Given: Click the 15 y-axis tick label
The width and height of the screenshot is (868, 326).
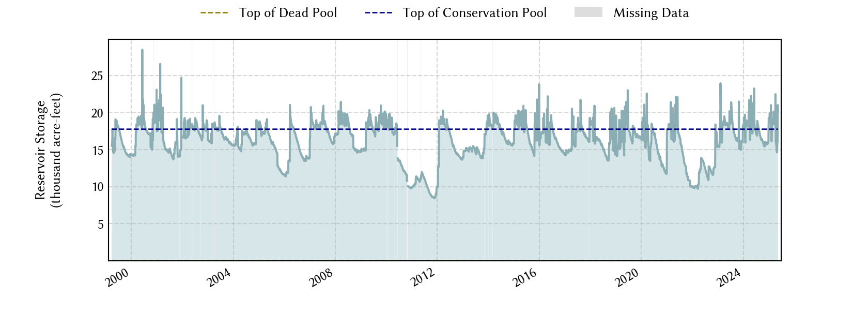Looking at the screenshot, I should [97, 151].
